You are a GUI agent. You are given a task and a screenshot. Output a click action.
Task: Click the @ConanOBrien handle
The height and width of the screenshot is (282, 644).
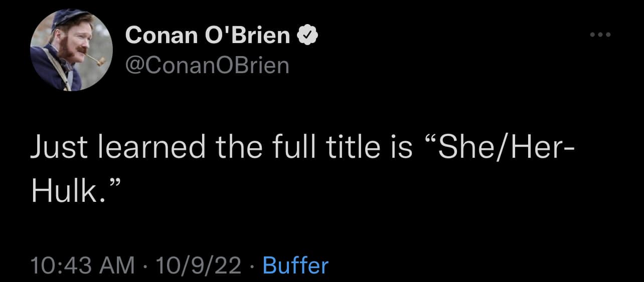click(x=207, y=65)
